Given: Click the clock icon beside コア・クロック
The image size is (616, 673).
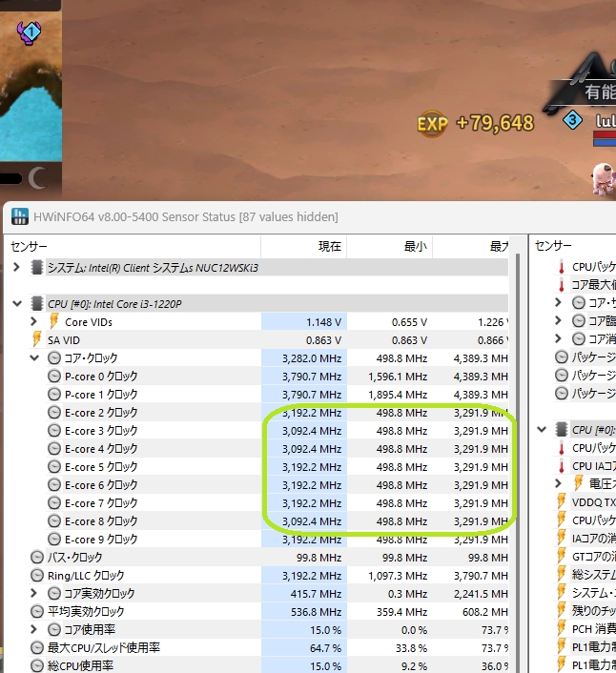Looking at the screenshot, I should (54, 358).
